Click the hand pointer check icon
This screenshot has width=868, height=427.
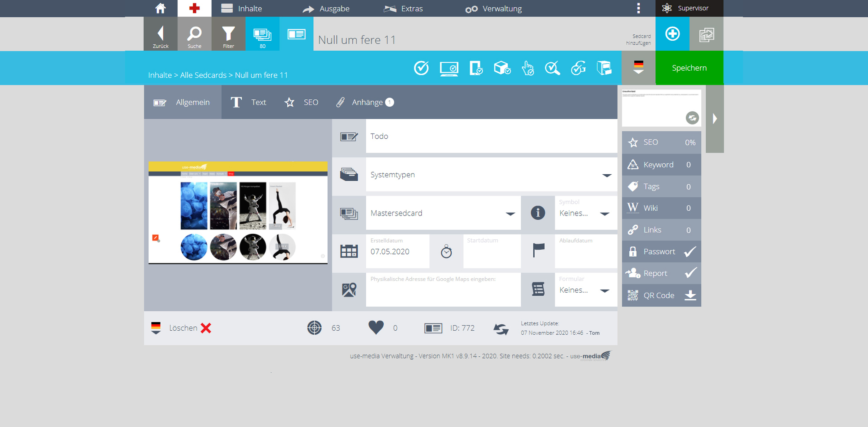tap(527, 68)
